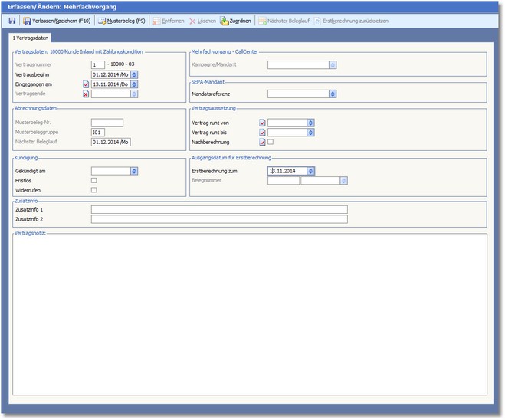This screenshot has width=505, height=420.
Task: Click into the Zusatzinfo 1 text field
Action: click(x=218, y=208)
